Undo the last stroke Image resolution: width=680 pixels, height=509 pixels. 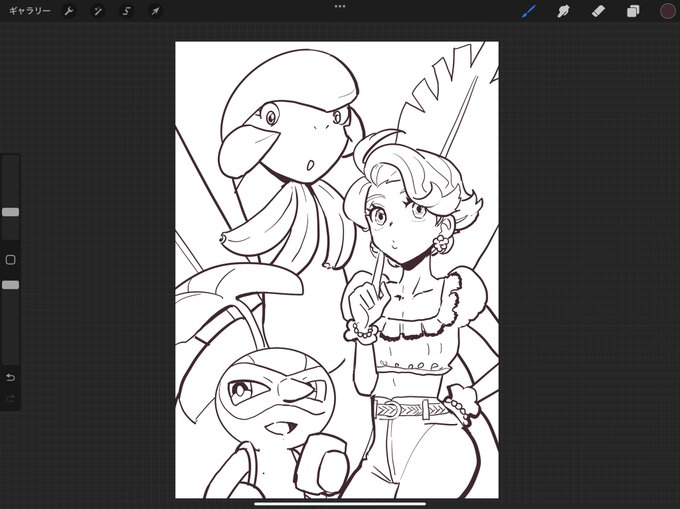pyautogui.click(x=10, y=377)
